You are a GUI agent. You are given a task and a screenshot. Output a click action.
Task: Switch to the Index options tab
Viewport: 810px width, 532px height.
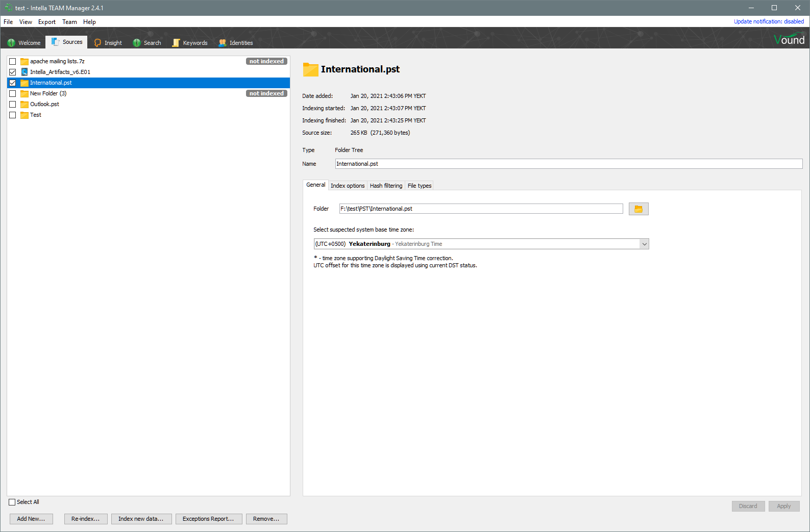pos(348,186)
